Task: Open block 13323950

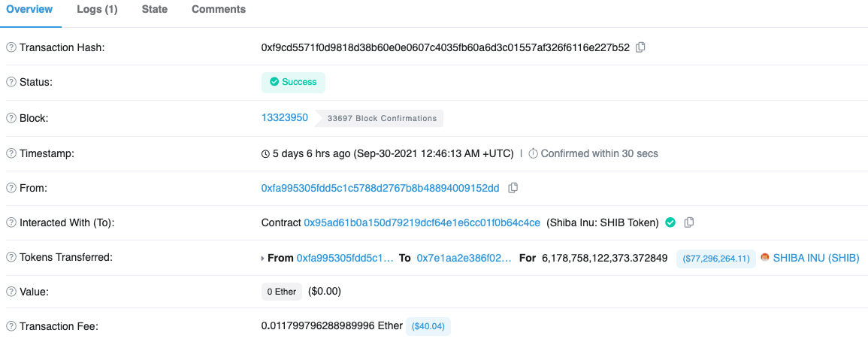Action: click(284, 118)
